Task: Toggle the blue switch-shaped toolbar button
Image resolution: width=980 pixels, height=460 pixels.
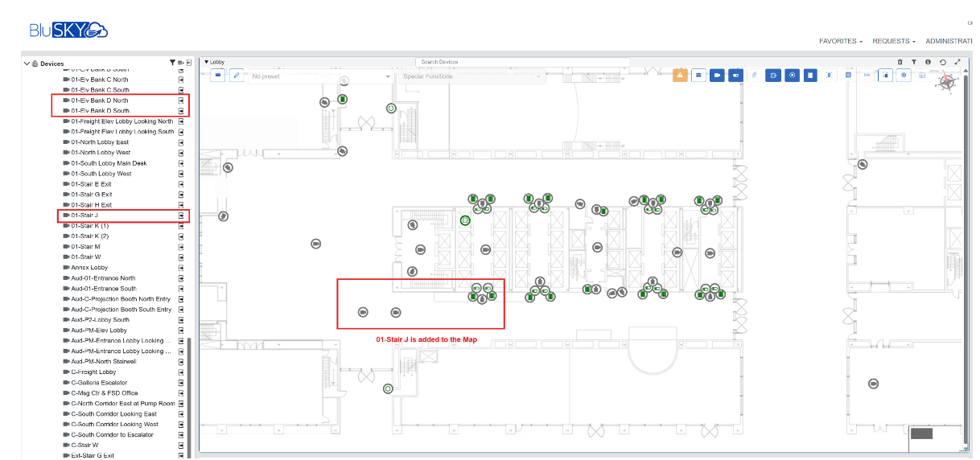Action: 735,75
